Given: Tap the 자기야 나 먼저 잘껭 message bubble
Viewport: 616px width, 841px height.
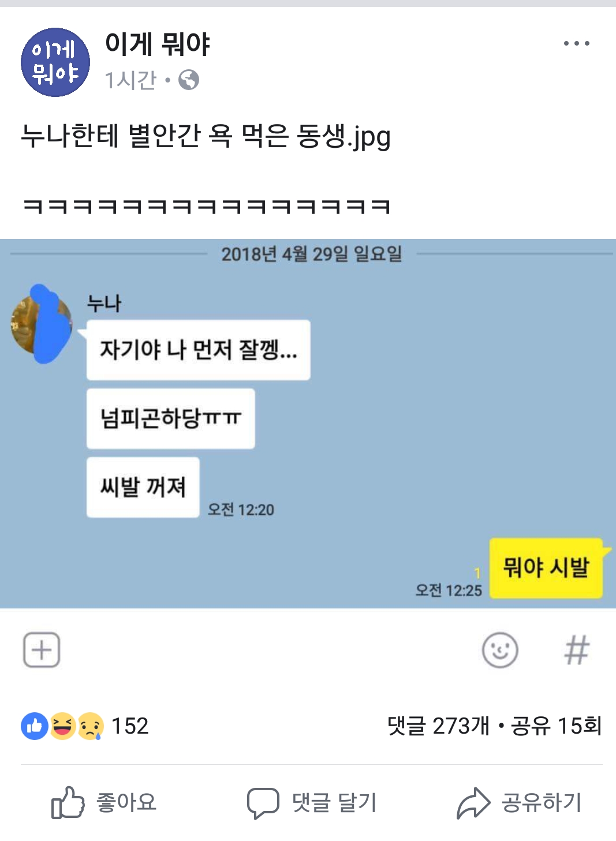Looking at the screenshot, I should (x=198, y=350).
